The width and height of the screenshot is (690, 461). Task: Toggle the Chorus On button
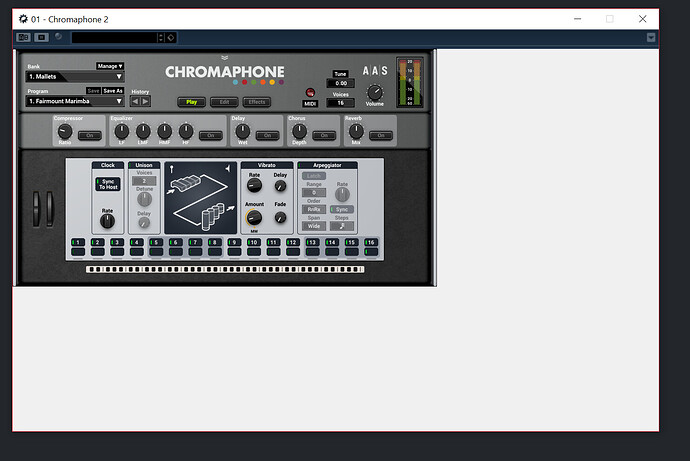[x=324, y=135]
